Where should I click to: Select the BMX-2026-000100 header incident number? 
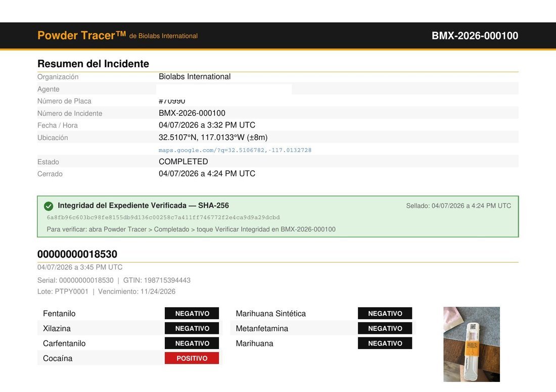pos(475,35)
